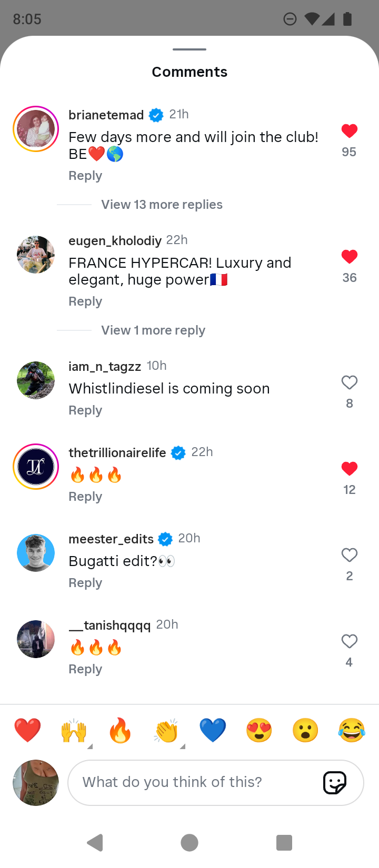379x868 pixels.
Task: Like meester_edits' Bugatti edit comment
Action: [x=350, y=555]
